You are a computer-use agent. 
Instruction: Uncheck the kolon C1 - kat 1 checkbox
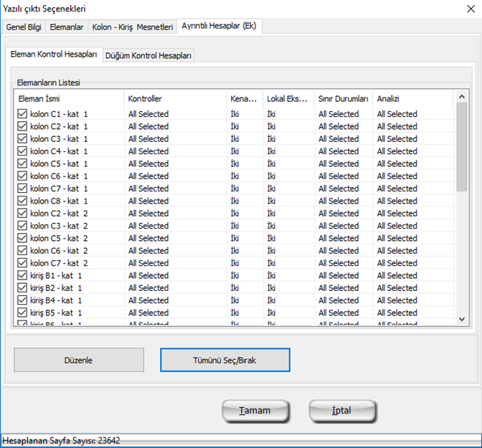(22, 114)
